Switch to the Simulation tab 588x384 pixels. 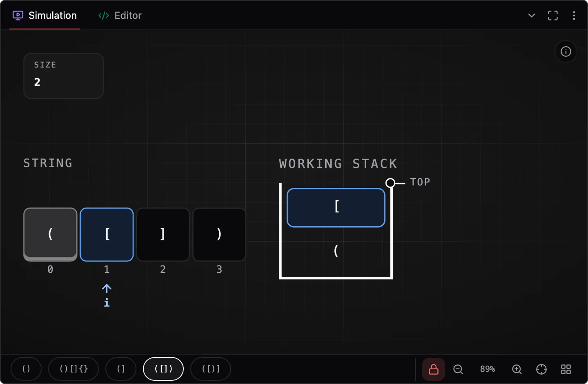coord(45,16)
